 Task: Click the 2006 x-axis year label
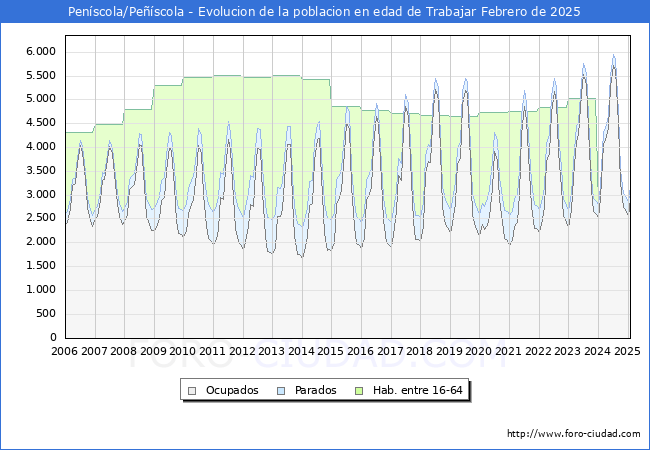(64, 351)
